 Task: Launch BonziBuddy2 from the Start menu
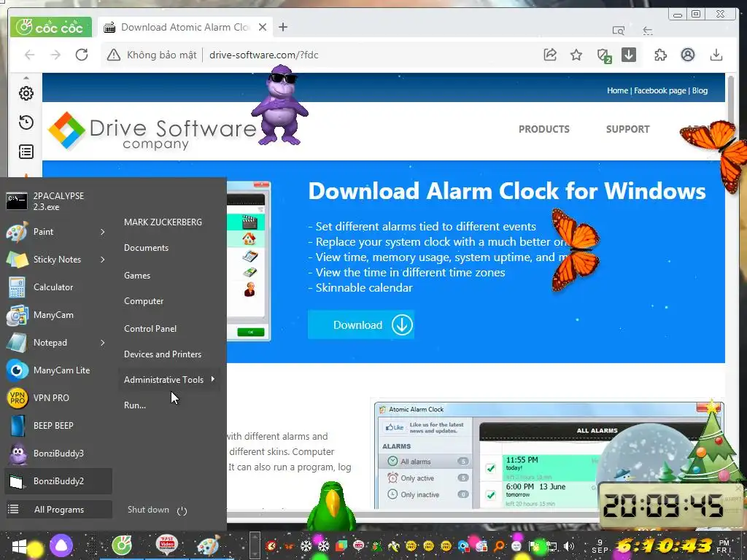point(58,481)
